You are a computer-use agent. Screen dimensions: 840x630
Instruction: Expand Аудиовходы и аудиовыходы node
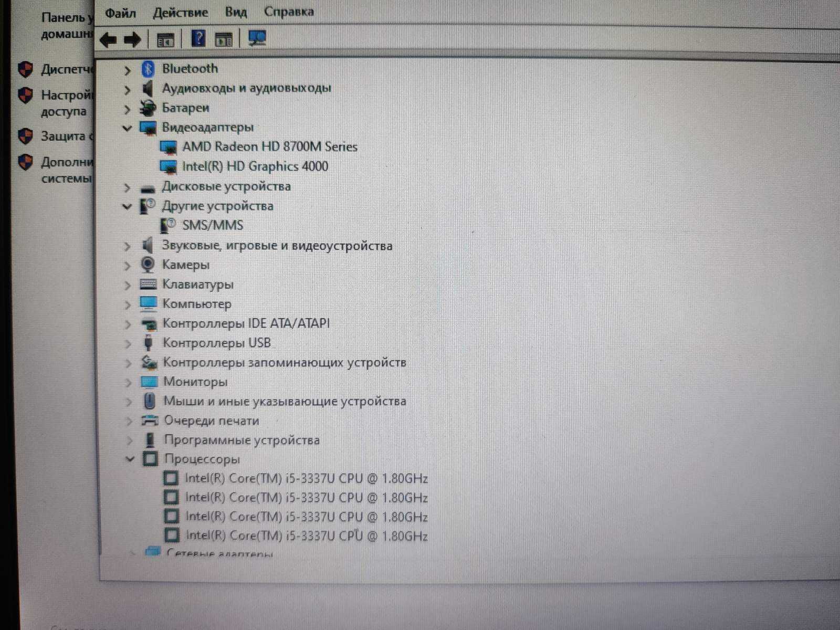(x=127, y=90)
